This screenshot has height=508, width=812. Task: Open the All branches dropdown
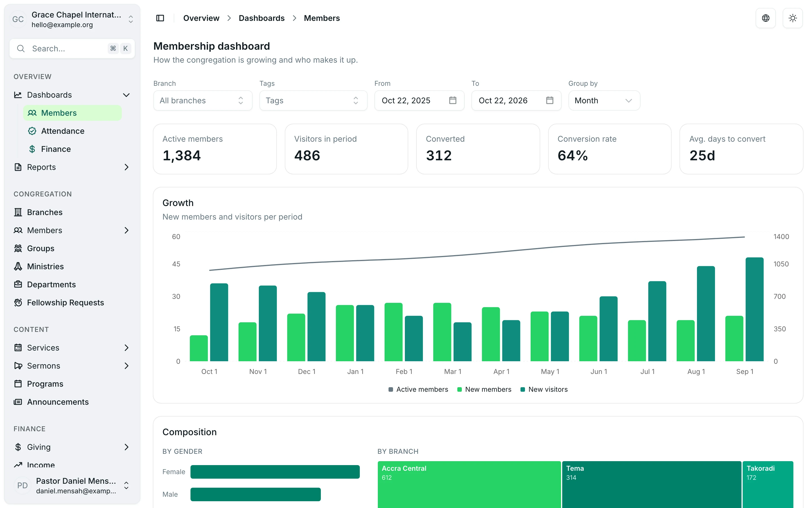click(x=203, y=100)
